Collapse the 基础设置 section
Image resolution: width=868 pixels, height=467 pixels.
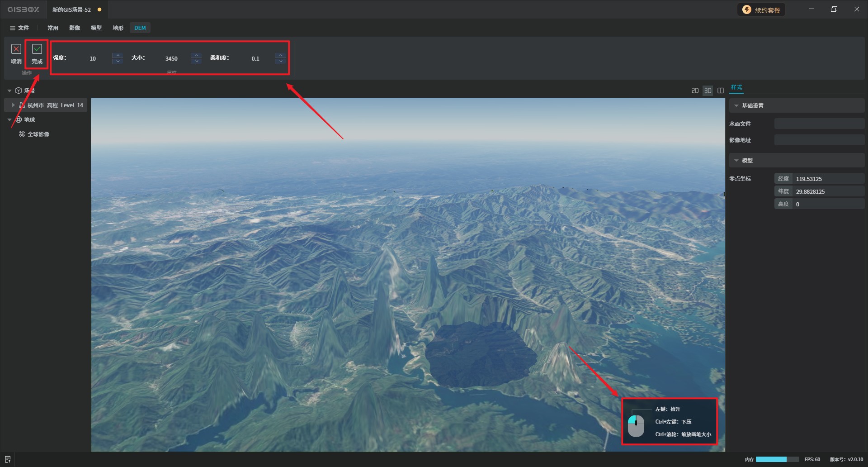tap(736, 106)
